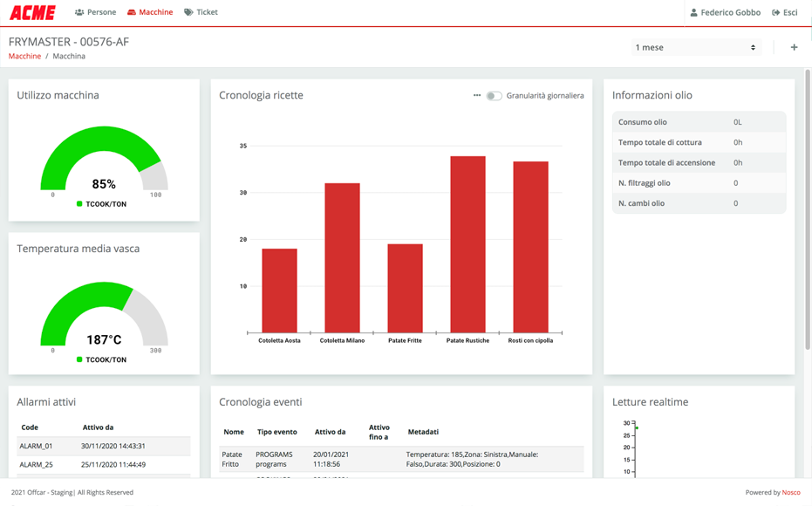
Task: Click the Patate Rustiche bar in chart
Action: pyautogui.click(x=467, y=244)
